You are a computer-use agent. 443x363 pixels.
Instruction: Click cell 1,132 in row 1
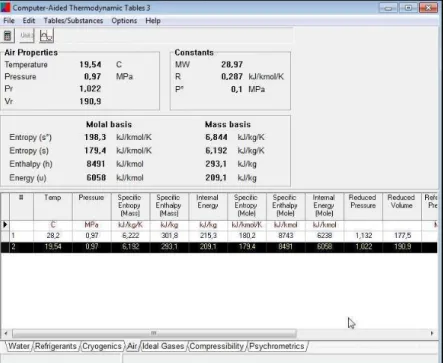pos(363,236)
